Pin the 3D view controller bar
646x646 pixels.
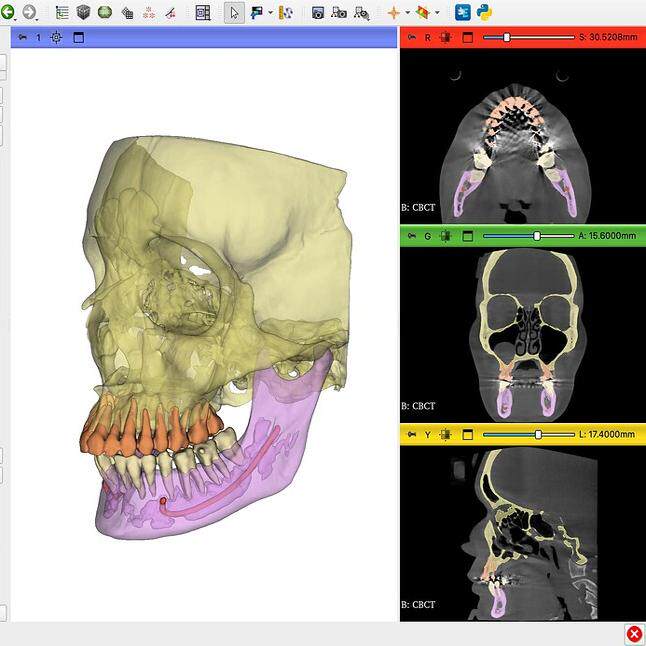click(x=22, y=37)
